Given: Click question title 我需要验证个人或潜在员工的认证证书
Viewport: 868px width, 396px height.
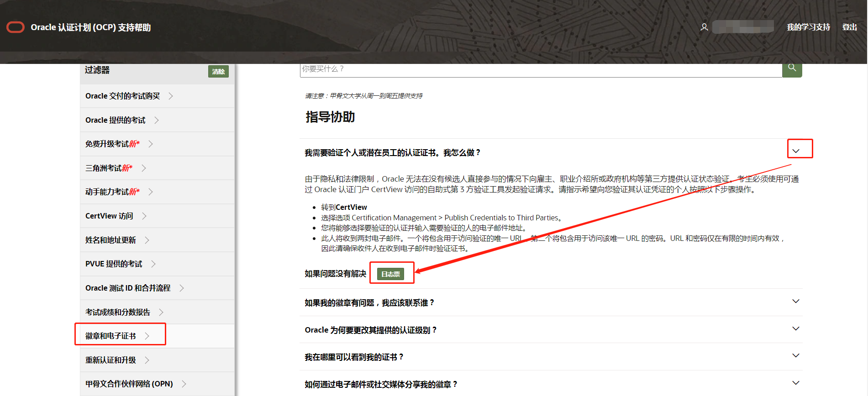Looking at the screenshot, I should (392, 153).
